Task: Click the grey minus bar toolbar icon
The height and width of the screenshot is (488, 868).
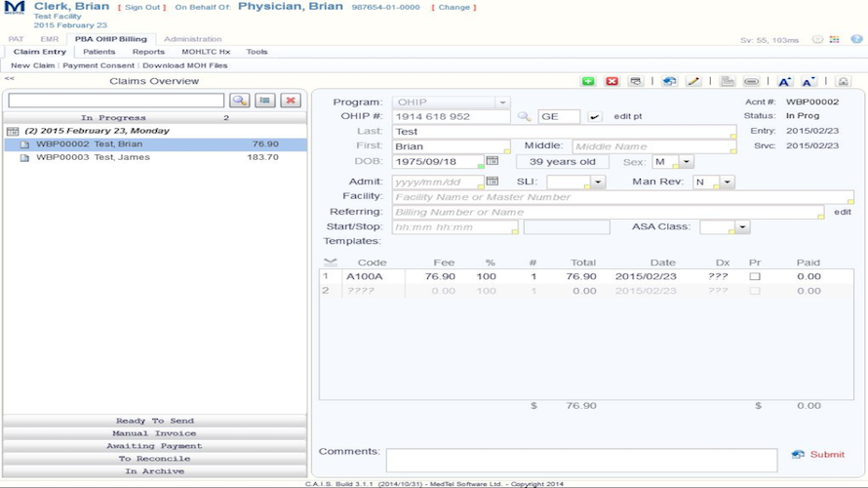Action: click(751, 81)
